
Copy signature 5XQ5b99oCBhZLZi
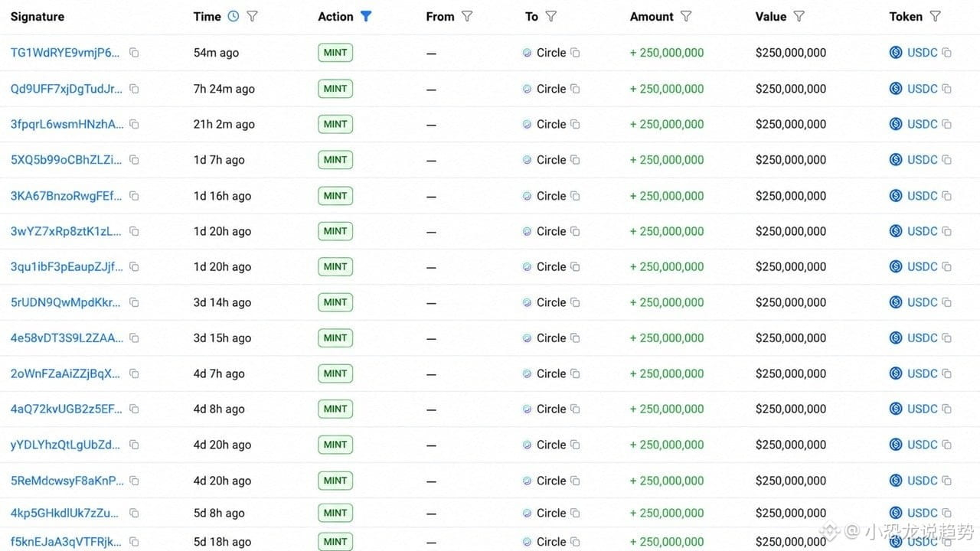point(134,160)
